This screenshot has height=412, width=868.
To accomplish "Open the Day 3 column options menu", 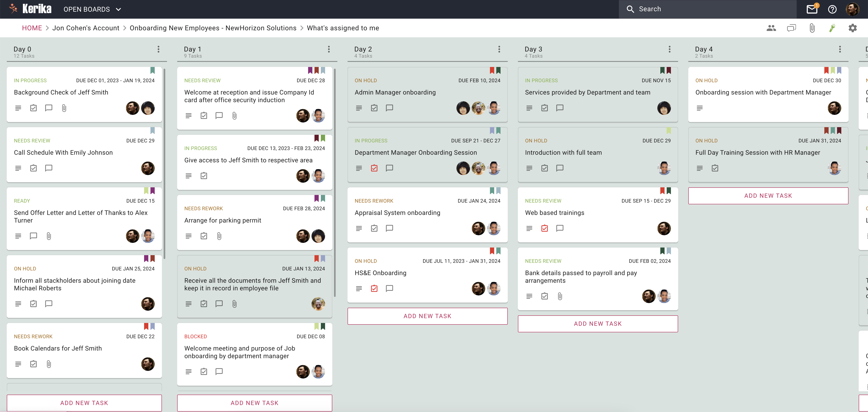I will (669, 49).
